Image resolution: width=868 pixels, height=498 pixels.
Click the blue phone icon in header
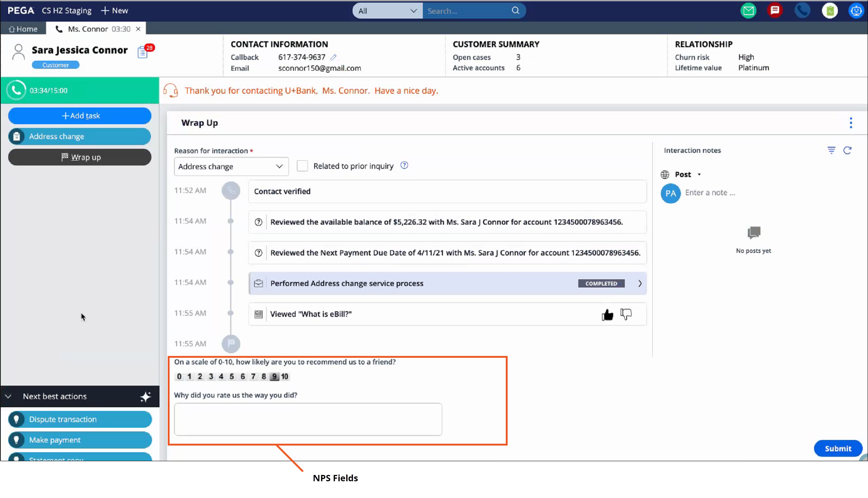coord(802,11)
